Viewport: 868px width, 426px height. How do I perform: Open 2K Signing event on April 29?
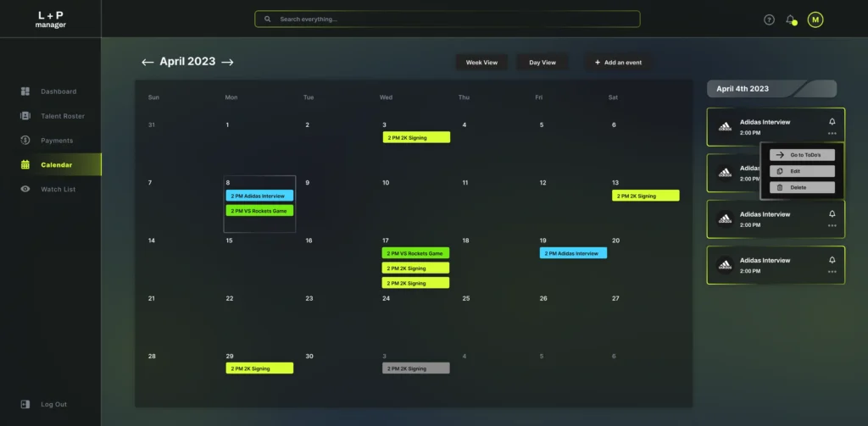(259, 368)
